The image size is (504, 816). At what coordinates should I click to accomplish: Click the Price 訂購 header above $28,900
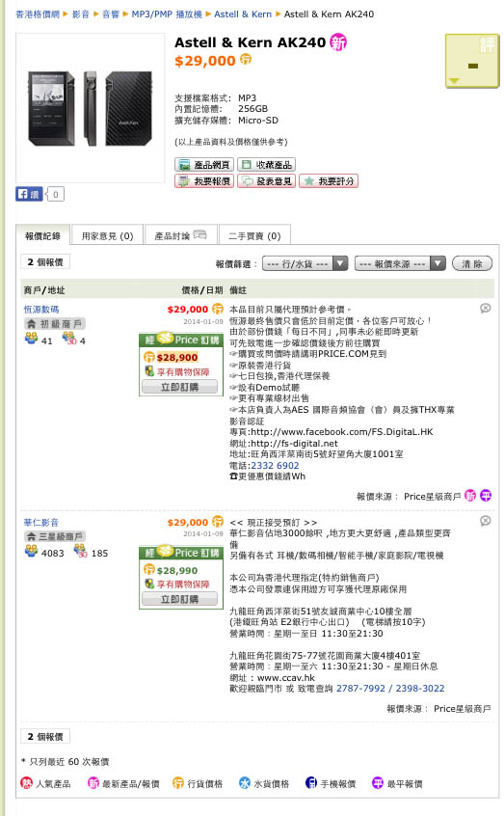[x=181, y=340]
